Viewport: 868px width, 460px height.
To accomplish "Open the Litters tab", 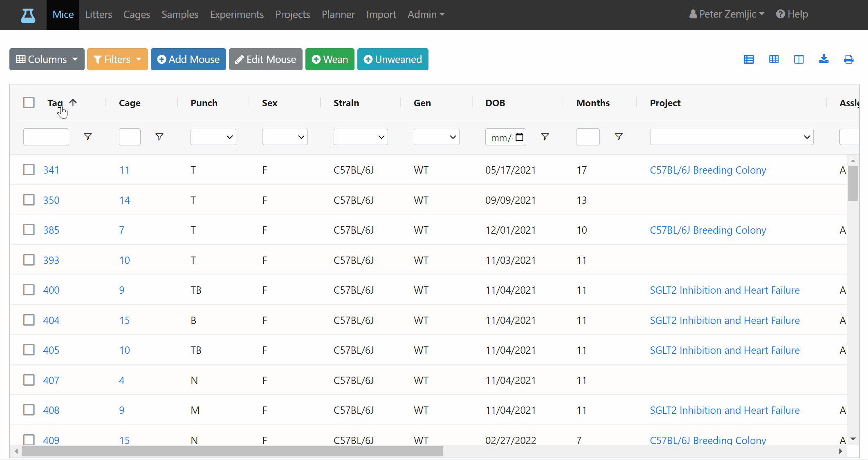I will [99, 15].
